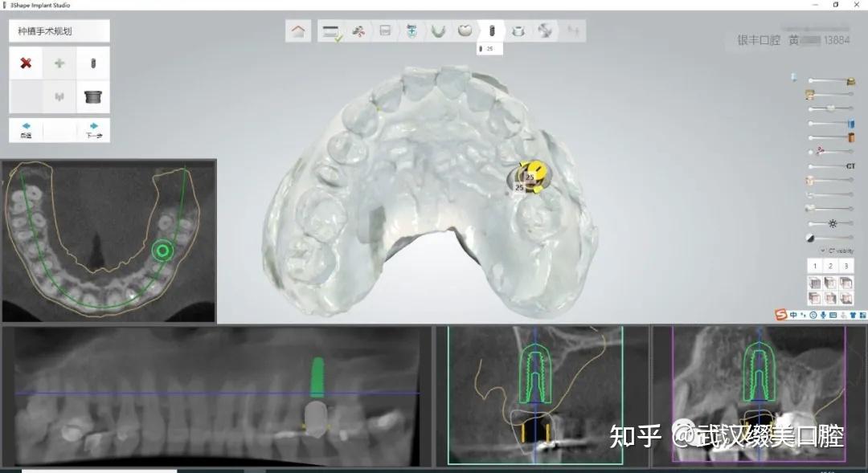Return to the Home workflow step icon
The height and width of the screenshot is (473, 868).
click(298, 31)
